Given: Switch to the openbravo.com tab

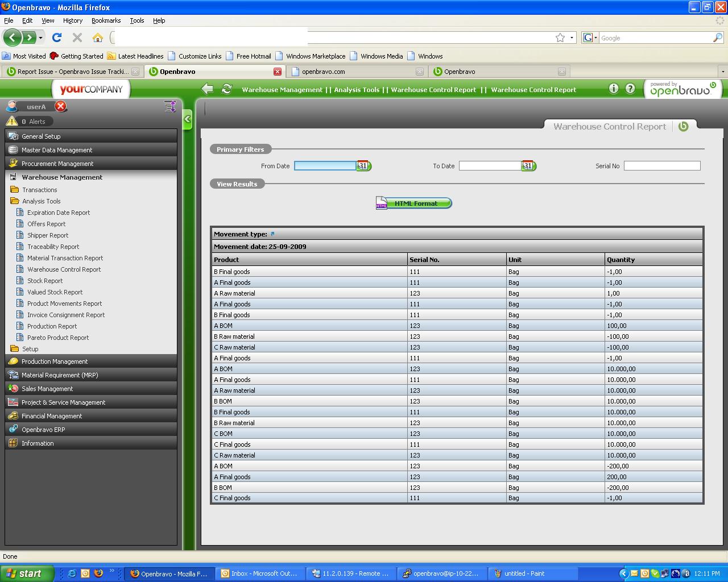Looking at the screenshot, I should 323,72.
